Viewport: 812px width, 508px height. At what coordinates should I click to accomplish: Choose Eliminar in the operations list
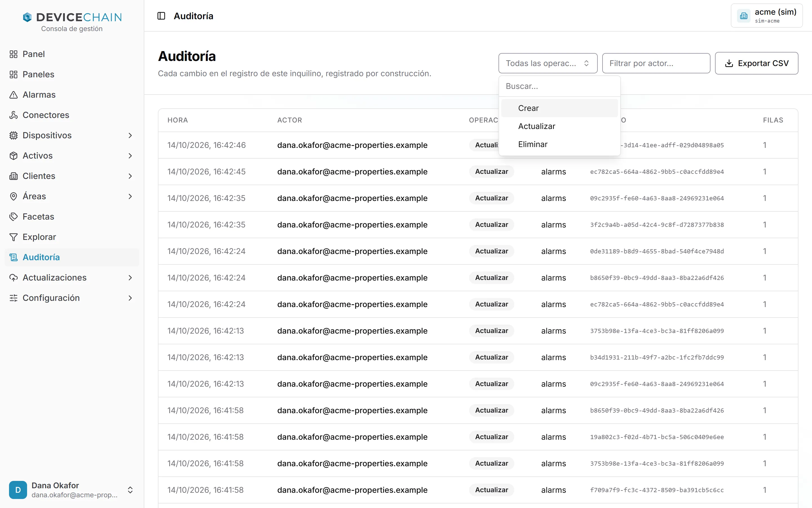(x=559, y=144)
